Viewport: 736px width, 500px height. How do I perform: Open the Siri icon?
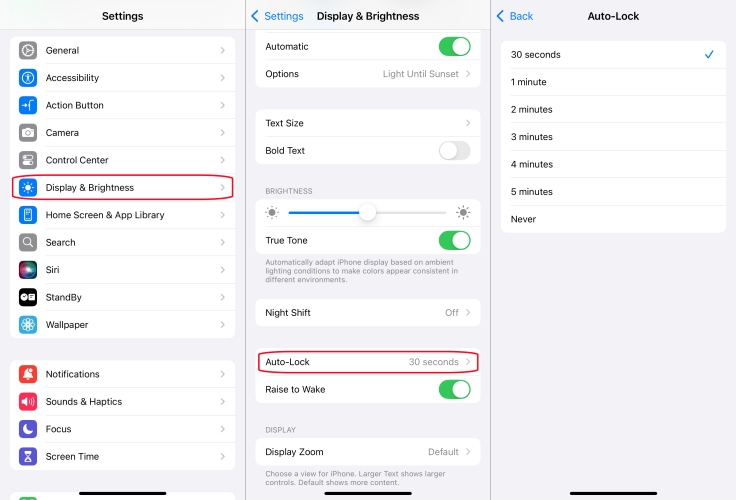(28, 269)
